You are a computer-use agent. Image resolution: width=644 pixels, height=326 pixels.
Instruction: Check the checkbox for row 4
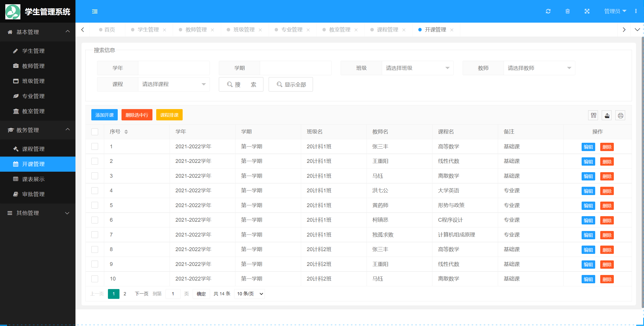pyautogui.click(x=95, y=191)
